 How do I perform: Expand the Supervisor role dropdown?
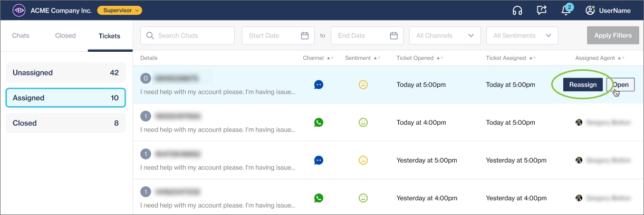[x=120, y=10]
